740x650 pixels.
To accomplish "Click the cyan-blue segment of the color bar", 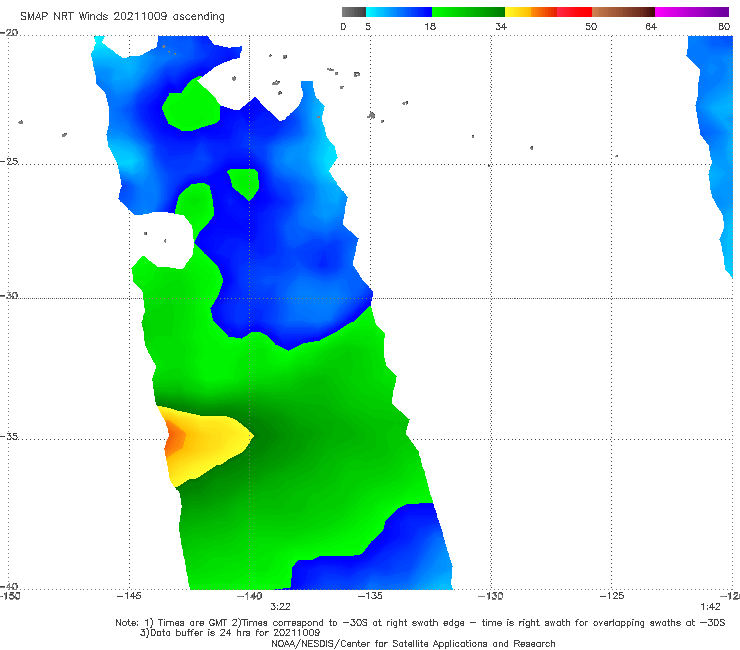I will click(399, 12).
